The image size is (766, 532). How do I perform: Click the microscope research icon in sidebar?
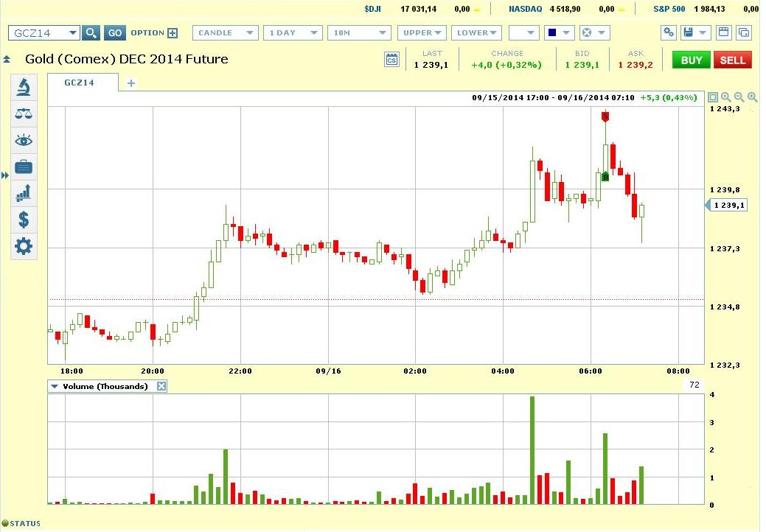tap(24, 88)
